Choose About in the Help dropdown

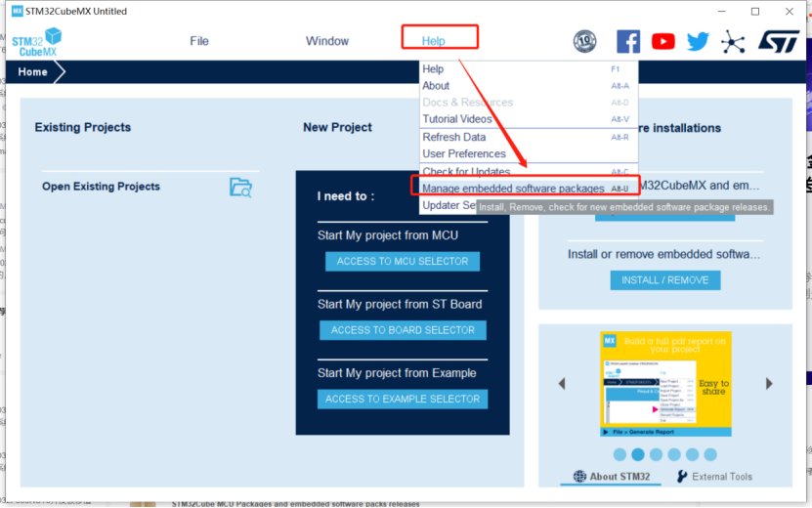[529, 85]
